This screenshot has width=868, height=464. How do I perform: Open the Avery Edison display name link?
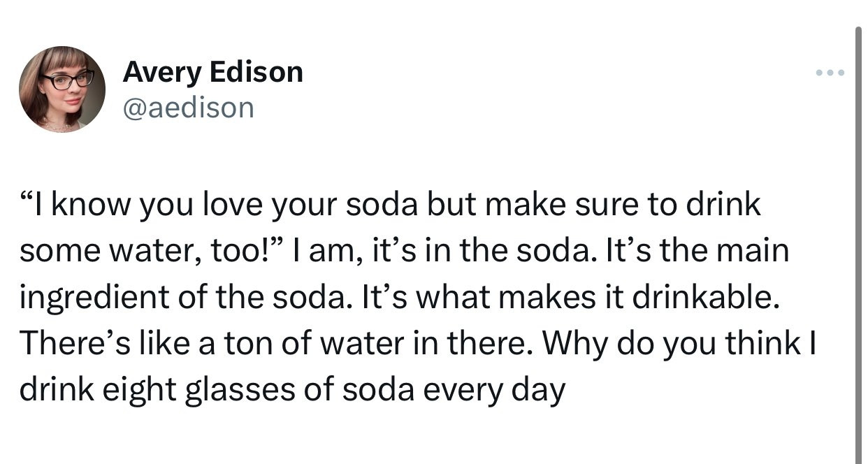pos(212,72)
